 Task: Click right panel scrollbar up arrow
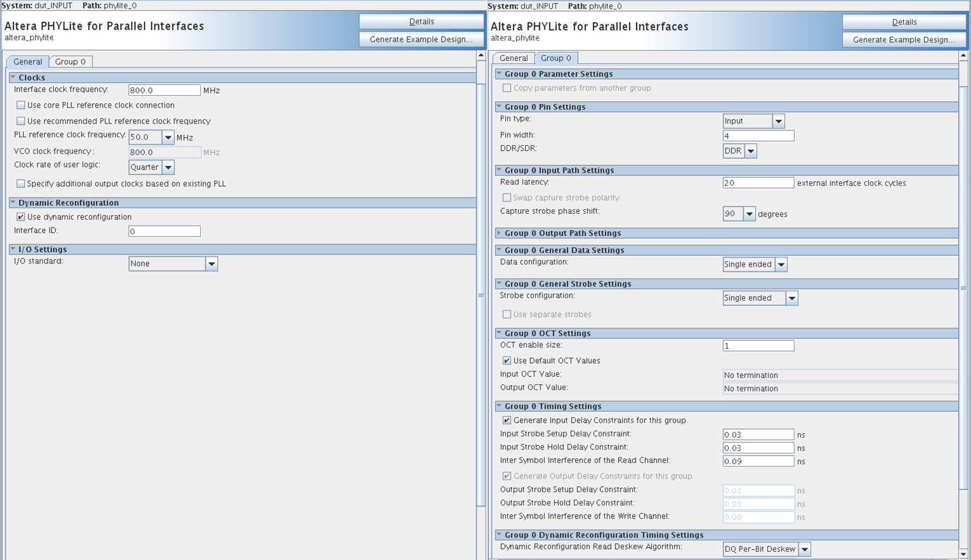964,55
